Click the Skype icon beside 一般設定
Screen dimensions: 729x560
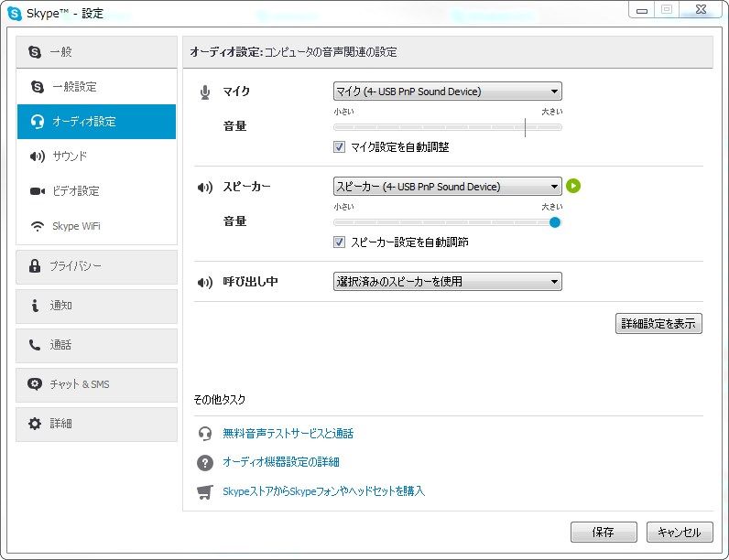38,87
